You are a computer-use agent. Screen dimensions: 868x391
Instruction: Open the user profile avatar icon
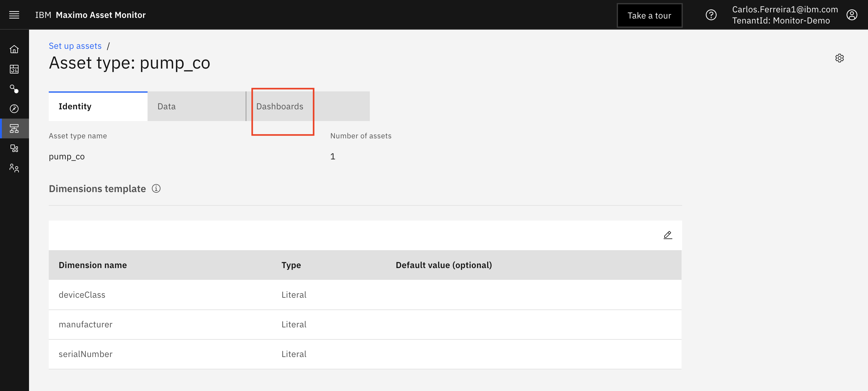[x=852, y=15]
